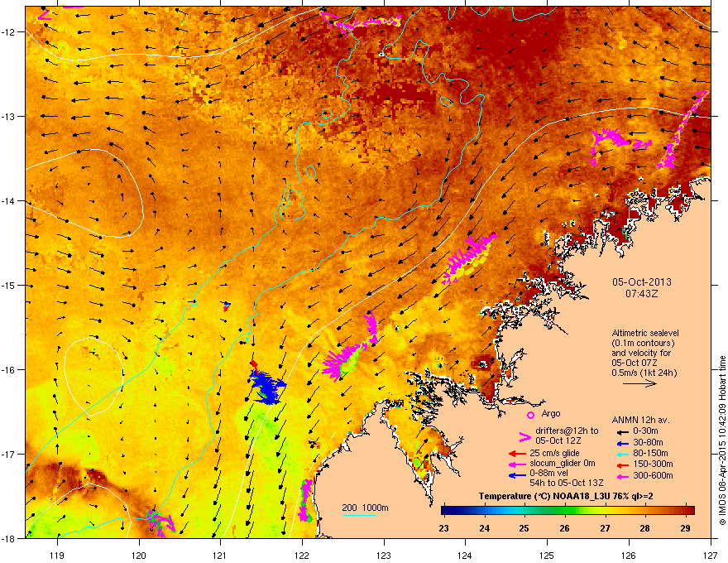728x563 pixels.
Task: Click the "25 cm/s glide" label
Action: click(554, 453)
